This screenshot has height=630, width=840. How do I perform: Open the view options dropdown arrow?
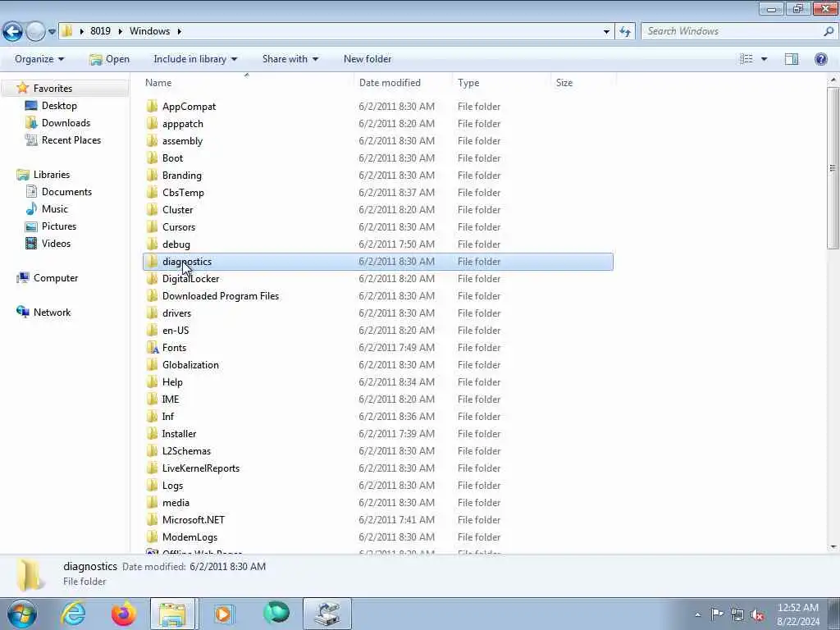[x=764, y=59]
